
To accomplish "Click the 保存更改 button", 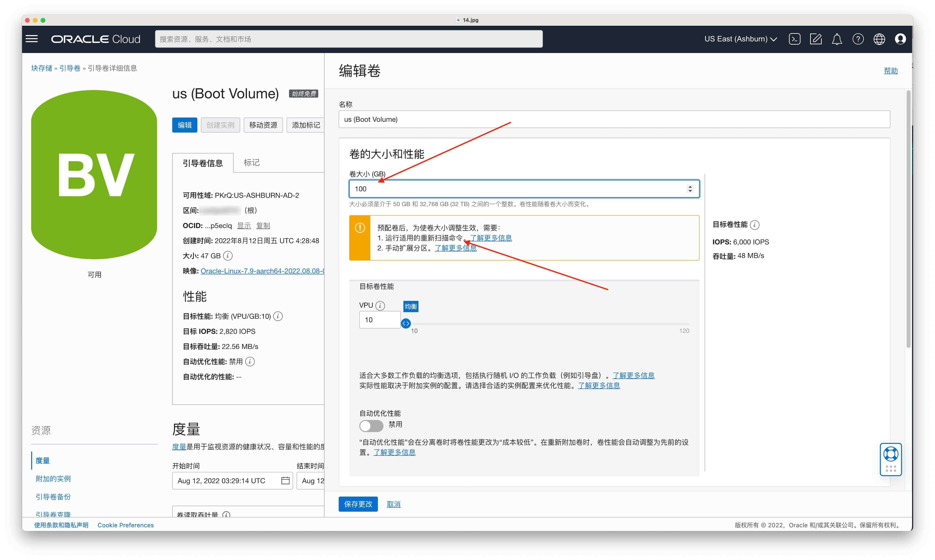I will click(x=358, y=504).
